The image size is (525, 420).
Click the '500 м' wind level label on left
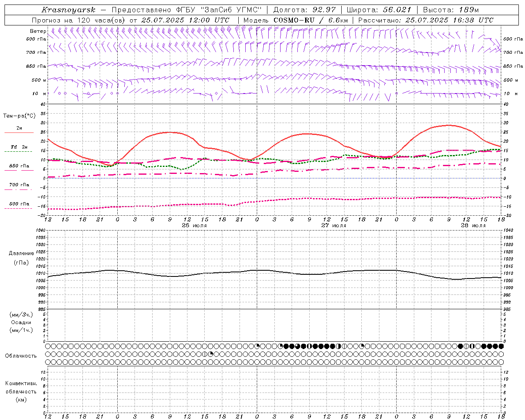click(x=39, y=80)
